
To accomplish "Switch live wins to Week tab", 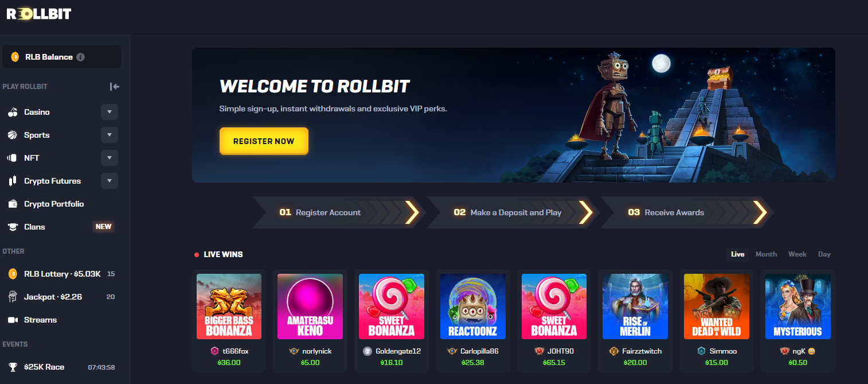I will click(797, 254).
